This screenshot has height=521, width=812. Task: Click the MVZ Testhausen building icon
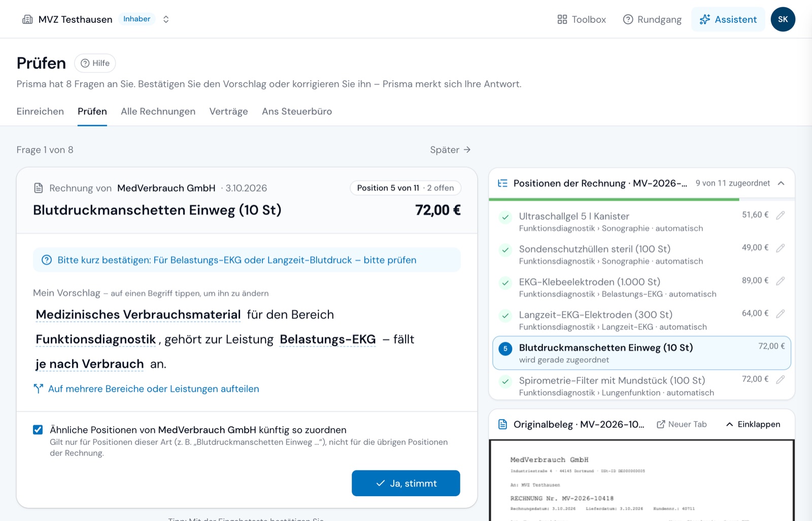pos(27,19)
